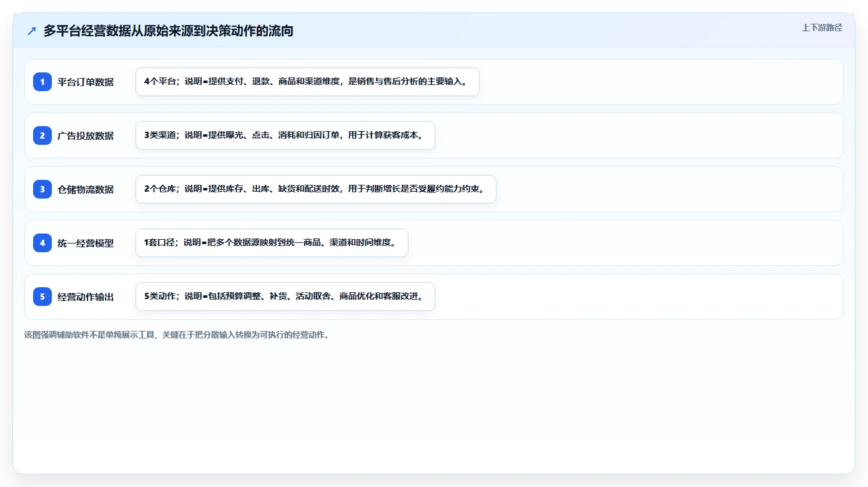Image resolution: width=868 pixels, height=487 pixels.
Task: Select step badge number 4
Action: point(42,243)
